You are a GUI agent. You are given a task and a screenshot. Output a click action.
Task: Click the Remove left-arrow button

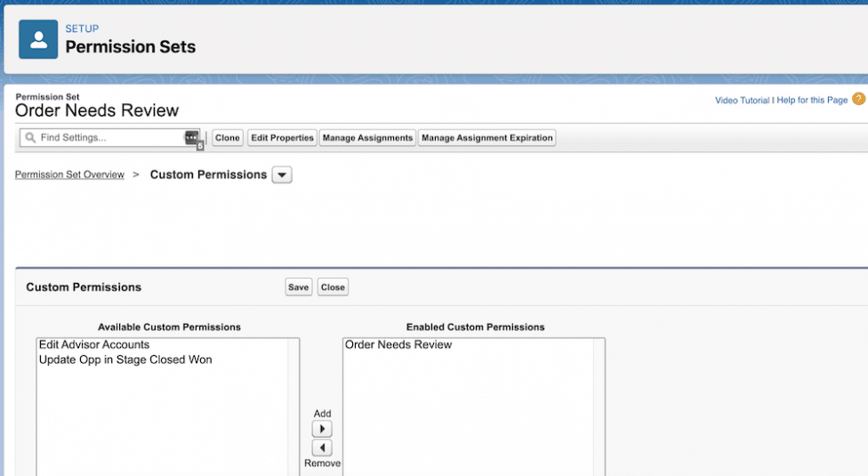pos(322,448)
